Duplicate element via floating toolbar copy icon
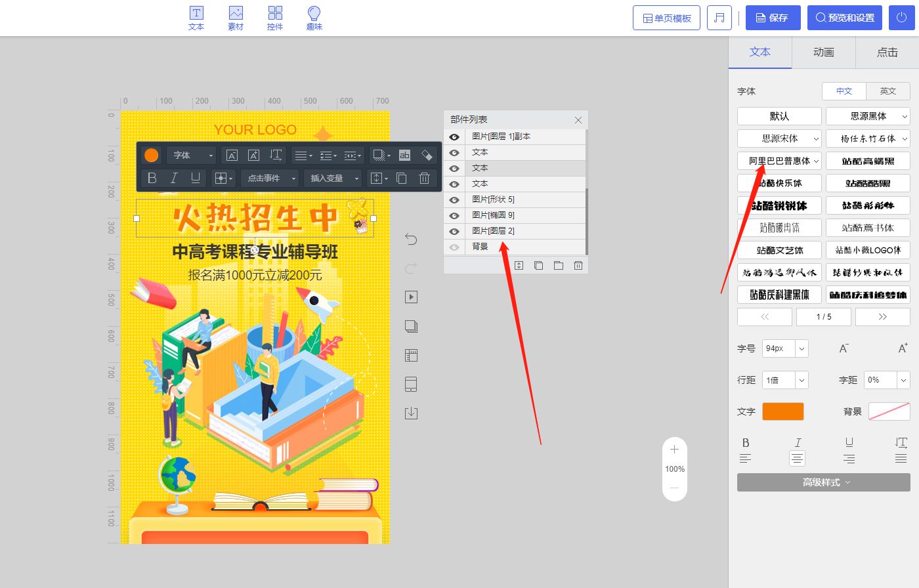919x588 pixels. [402, 178]
